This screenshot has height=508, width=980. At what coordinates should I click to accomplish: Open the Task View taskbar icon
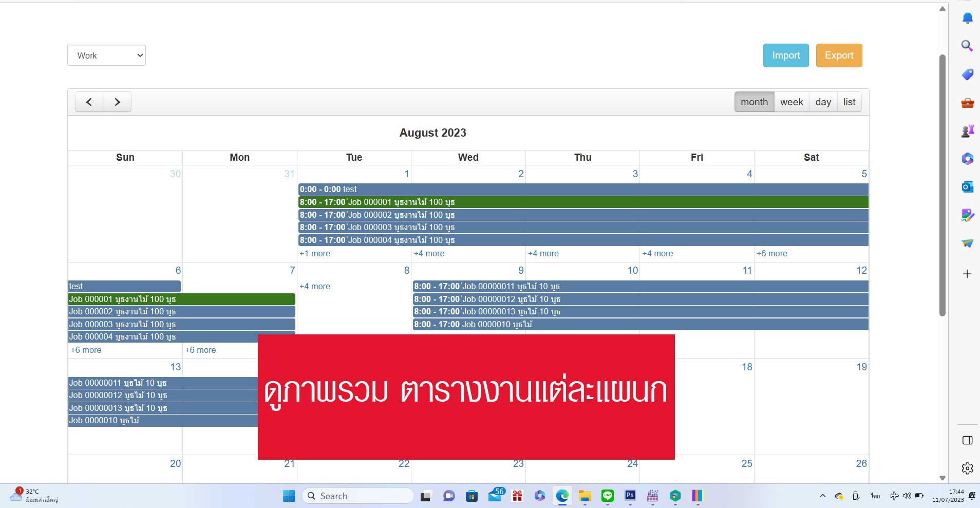pyautogui.click(x=426, y=496)
